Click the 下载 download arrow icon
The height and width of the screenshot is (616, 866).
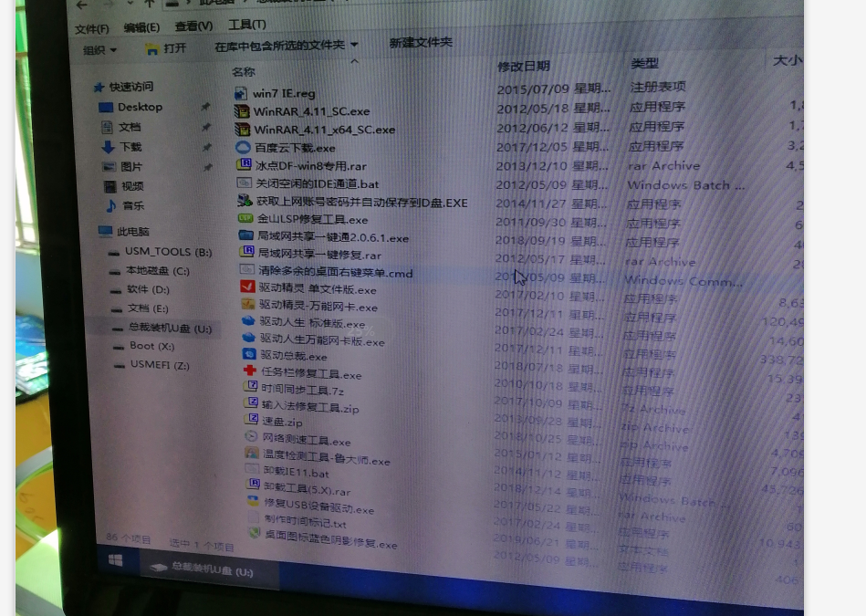[109, 147]
